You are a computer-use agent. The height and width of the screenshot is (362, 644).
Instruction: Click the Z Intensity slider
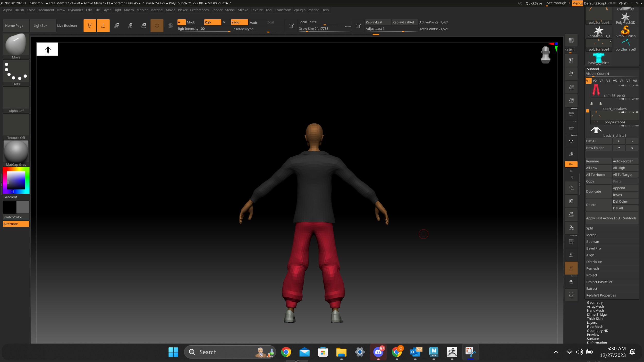258,29
